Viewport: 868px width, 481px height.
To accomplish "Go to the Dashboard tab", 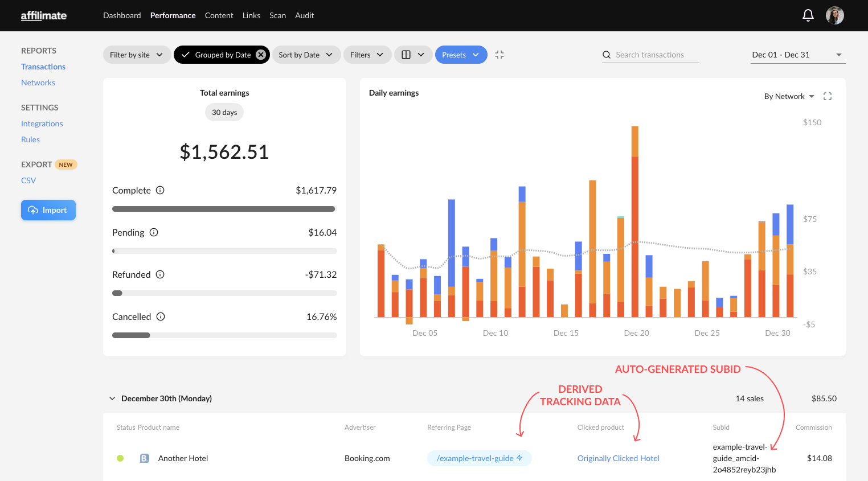I will [122, 15].
